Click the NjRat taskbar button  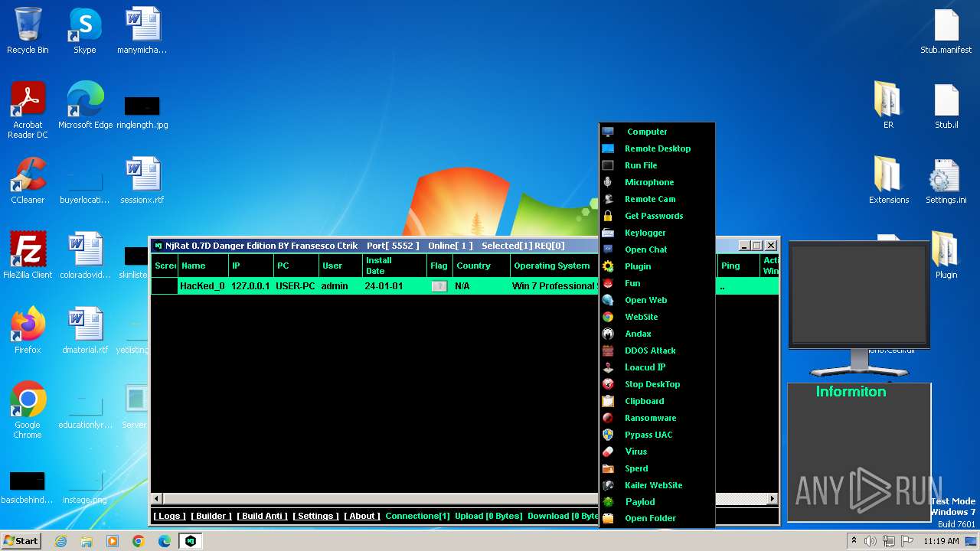pyautogui.click(x=191, y=541)
